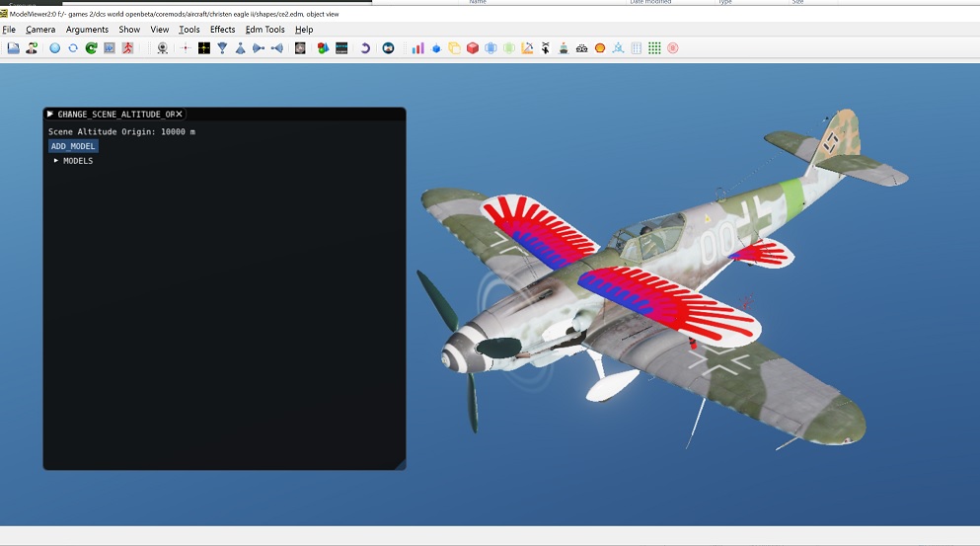Click the ADD_MODEL button
The image size is (980, 546).
pyautogui.click(x=73, y=146)
